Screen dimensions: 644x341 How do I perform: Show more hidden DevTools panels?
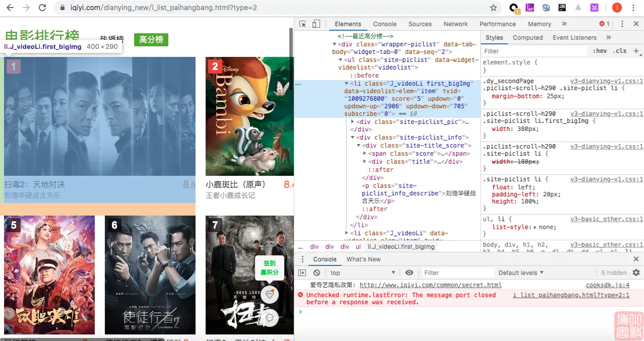(x=564, y=24)
